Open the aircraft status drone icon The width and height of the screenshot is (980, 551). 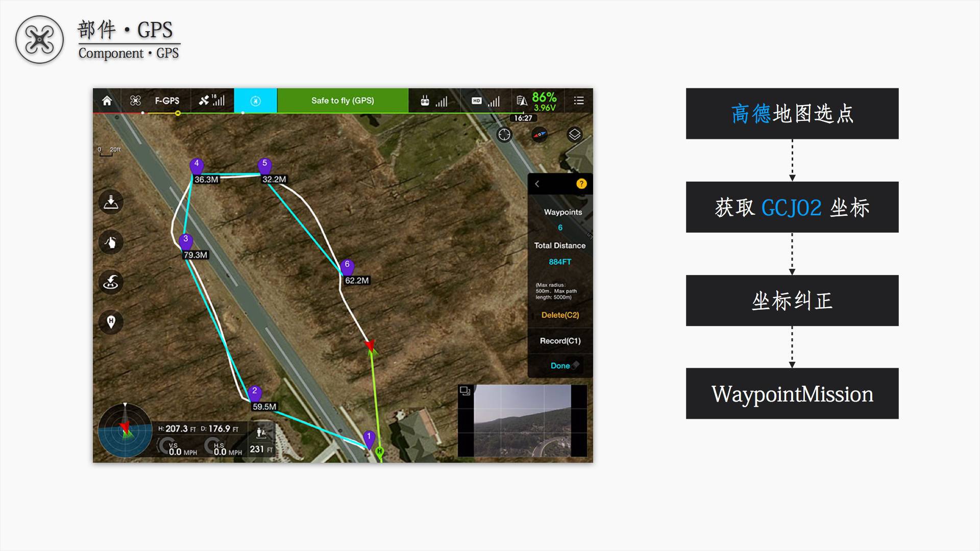(135, 101)
